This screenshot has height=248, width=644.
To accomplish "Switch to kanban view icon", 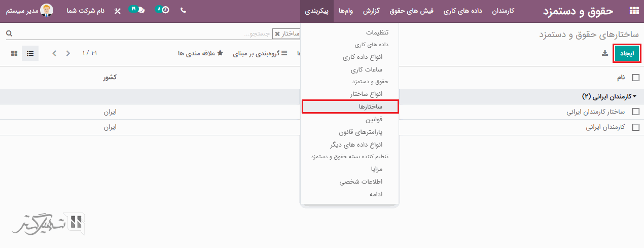I will click(14, 53).
